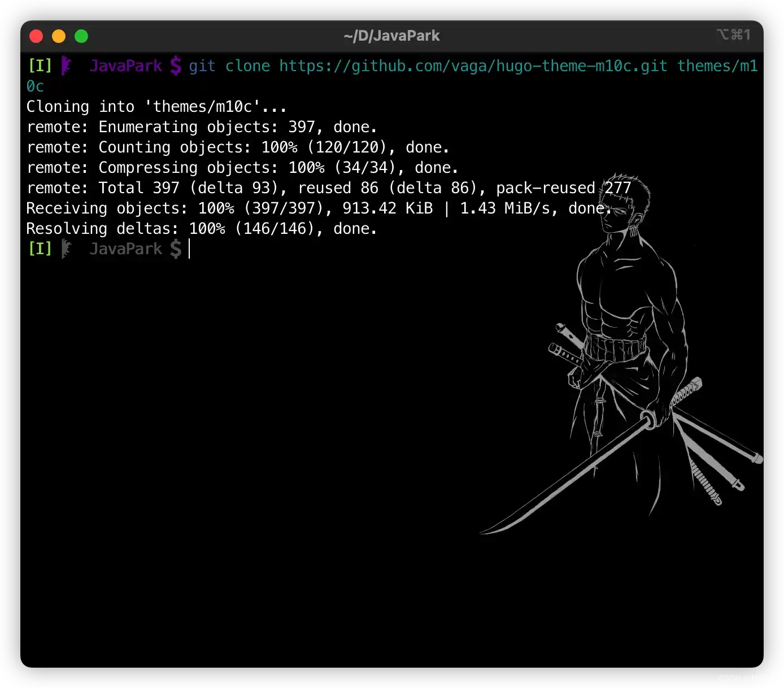Click the green fullscreen window button
784x688 pixels.
pos(81,36)
